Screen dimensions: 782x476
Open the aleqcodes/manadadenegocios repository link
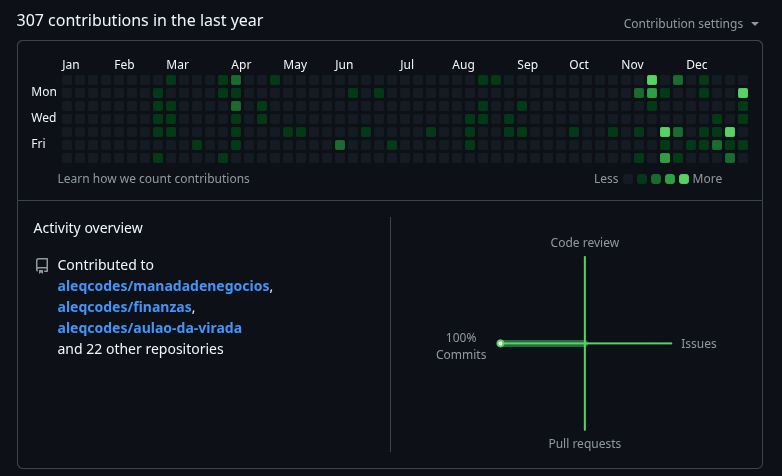(163, 286)
